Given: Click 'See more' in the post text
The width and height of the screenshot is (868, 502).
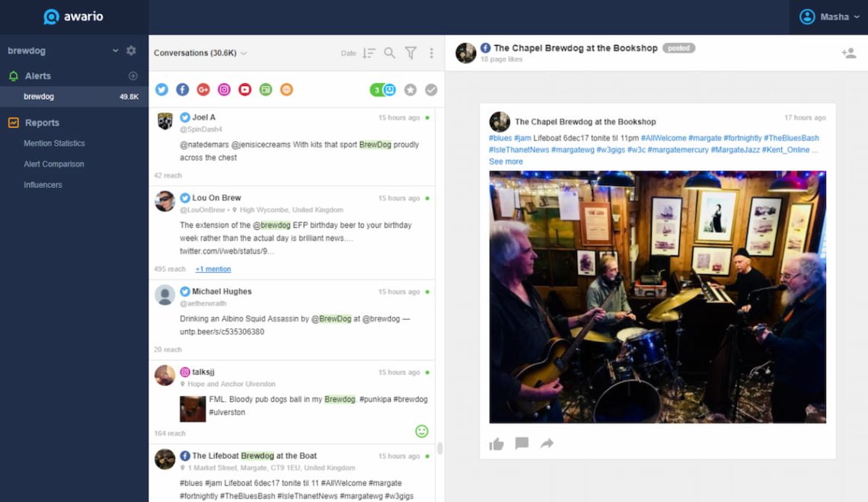Looking at the screenshot, I should pos(506,161).
